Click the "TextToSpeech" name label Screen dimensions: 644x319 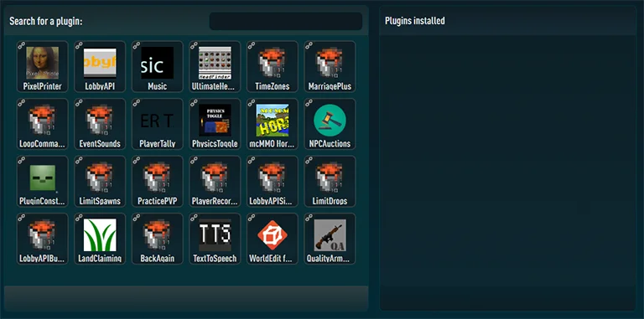[x=215, y=259]
